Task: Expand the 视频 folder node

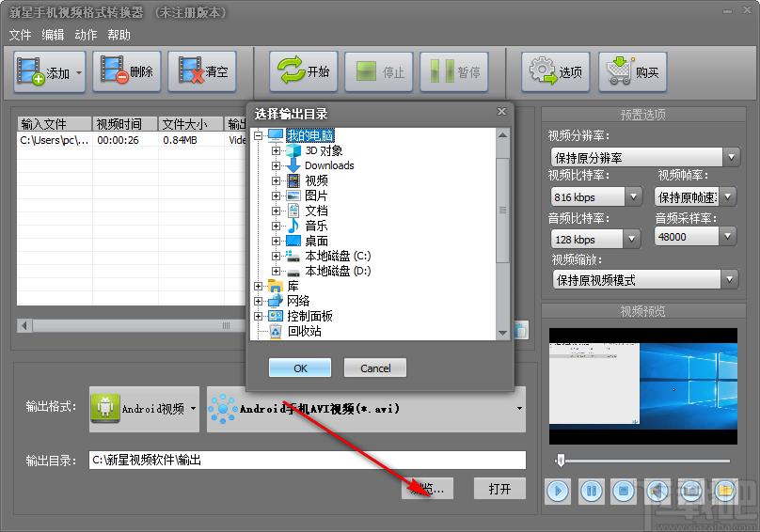Action: [x=276, y=180]
